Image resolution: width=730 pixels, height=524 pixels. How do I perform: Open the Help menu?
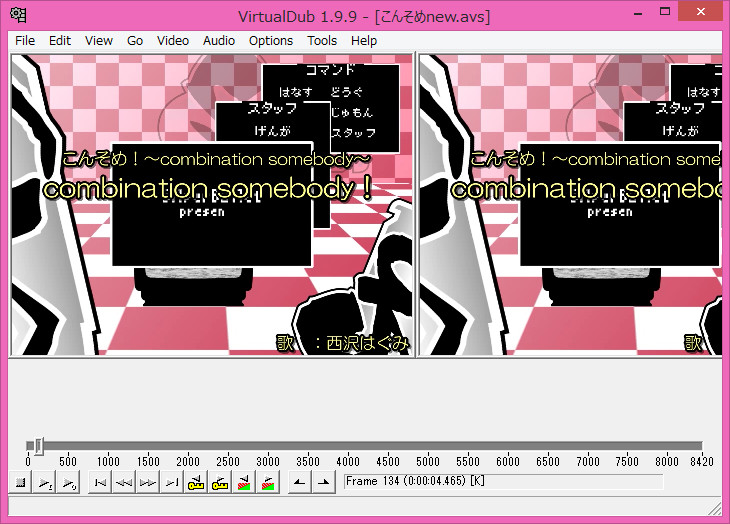[x=364, y=40]
